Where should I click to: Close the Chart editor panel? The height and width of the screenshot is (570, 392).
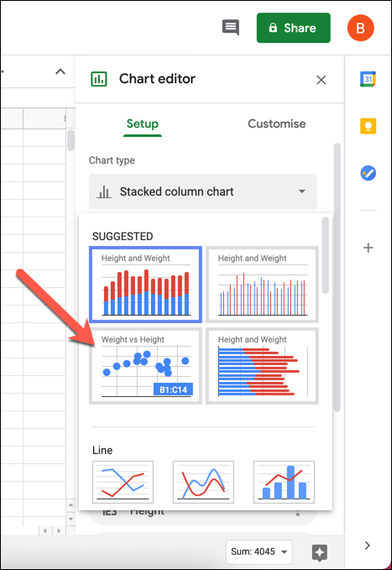point(321,80)
